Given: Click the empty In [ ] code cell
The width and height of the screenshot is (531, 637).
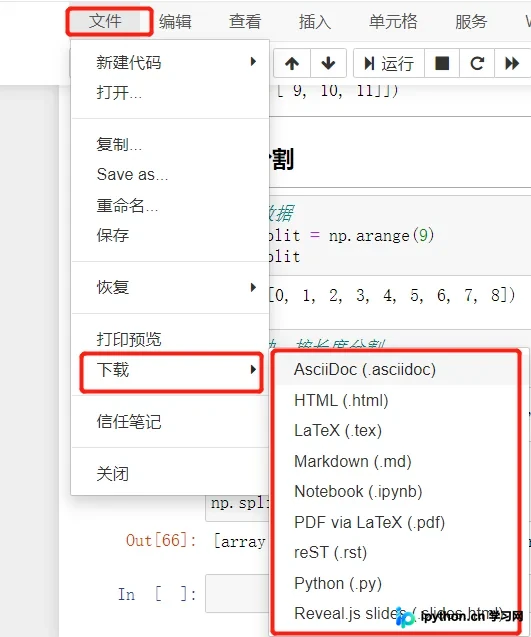Looking at the screenshot, I should point(237,594).
